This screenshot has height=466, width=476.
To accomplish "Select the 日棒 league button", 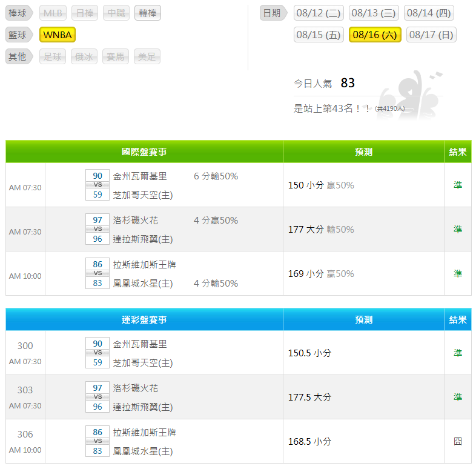I will coord(85,13).
